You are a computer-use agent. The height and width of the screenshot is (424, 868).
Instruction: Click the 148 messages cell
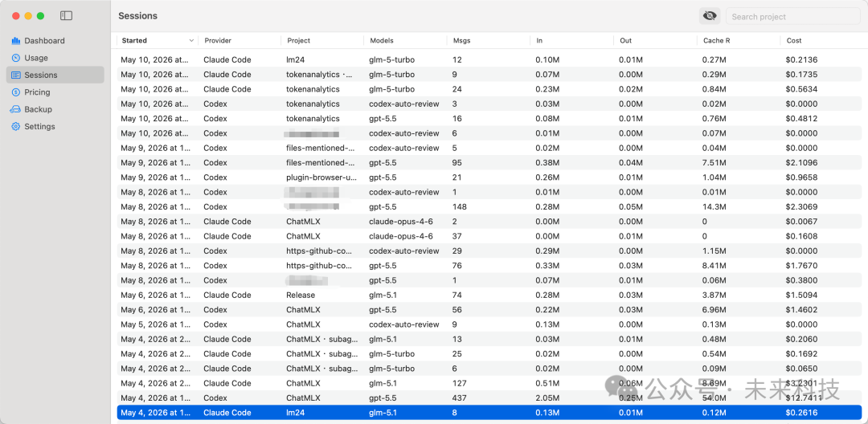pyautogui.click(x=460, y=206)
